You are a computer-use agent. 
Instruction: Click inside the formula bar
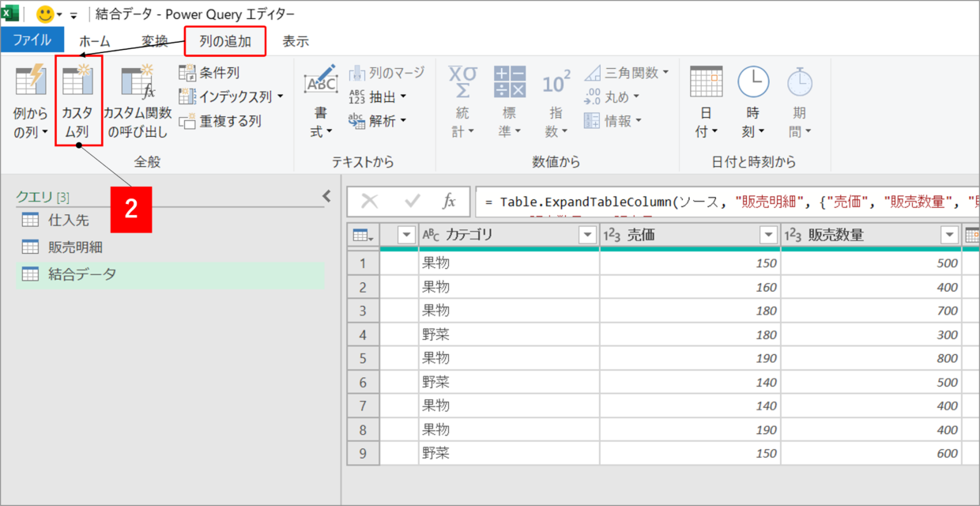(727, 202)
